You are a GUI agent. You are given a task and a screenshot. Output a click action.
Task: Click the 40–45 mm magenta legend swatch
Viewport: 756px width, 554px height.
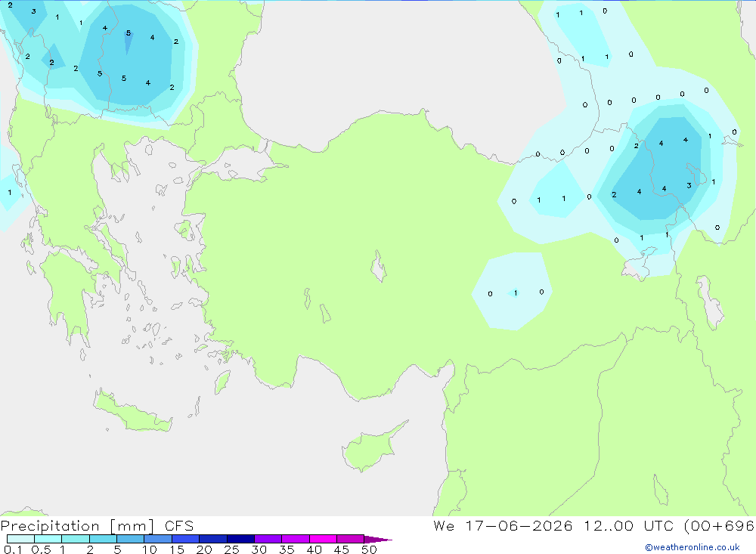tap(323, 539)
